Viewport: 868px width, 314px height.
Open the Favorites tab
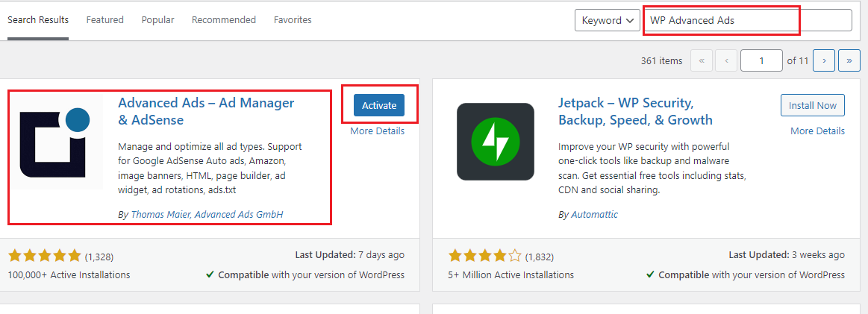tap(293, 20)
